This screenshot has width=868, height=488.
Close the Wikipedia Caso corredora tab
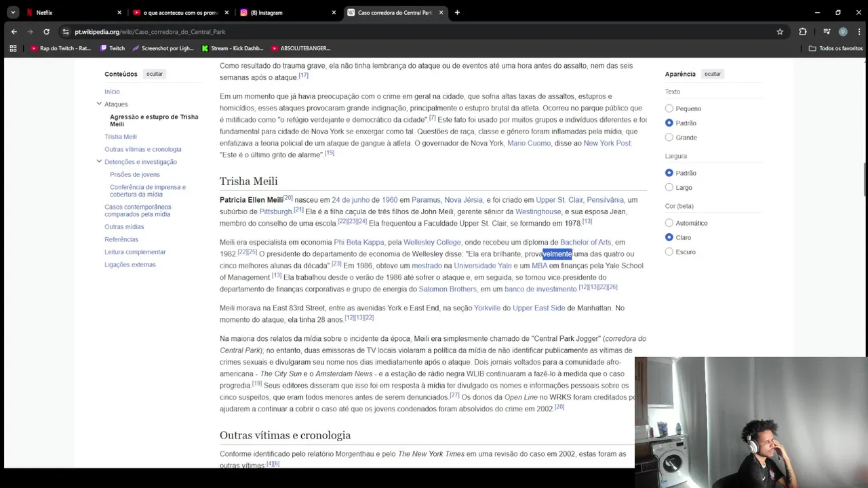tap(441, 12)
